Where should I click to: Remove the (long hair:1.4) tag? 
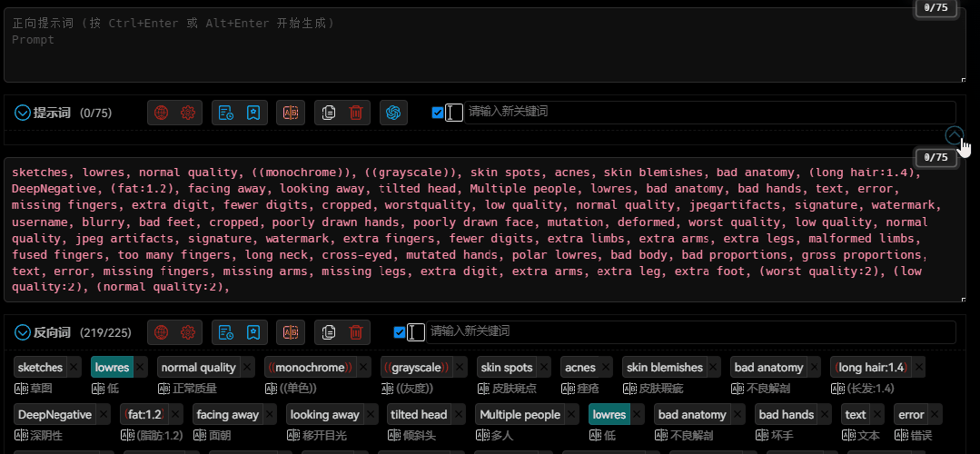coord(917,367)
